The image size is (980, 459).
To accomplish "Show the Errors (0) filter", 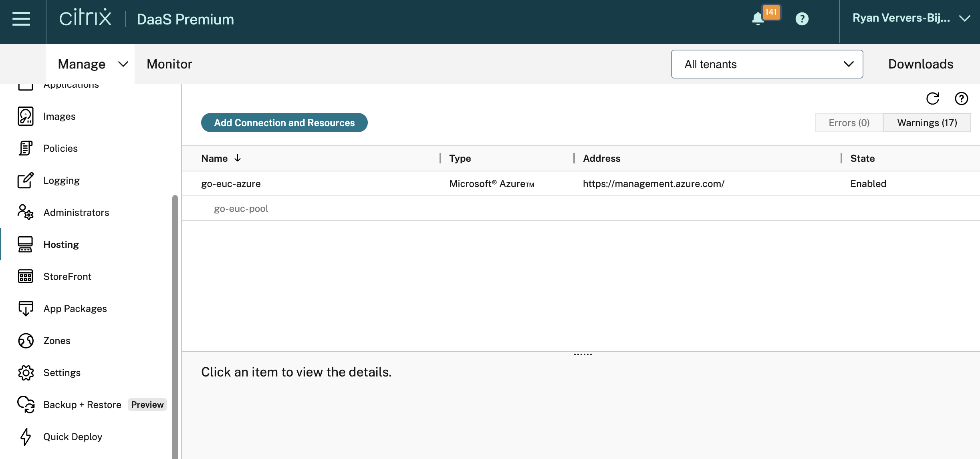I will pyautogui.click(x=849, y=123).
